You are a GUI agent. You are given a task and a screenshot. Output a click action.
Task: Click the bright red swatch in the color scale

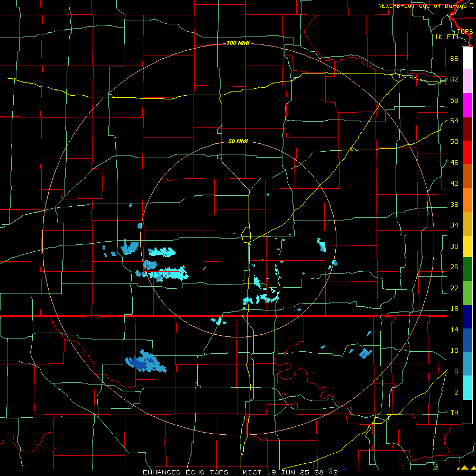point(467,152)
